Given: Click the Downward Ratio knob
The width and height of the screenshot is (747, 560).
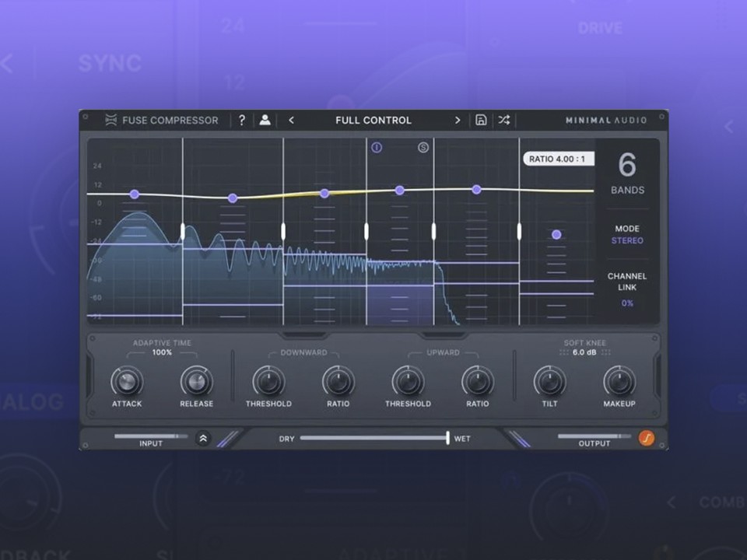Looking at the screenshot, I should [338, 382].
